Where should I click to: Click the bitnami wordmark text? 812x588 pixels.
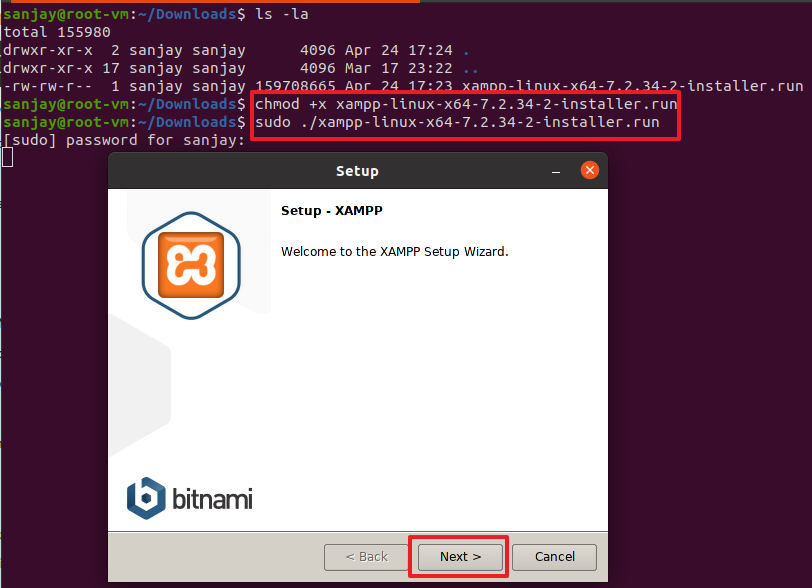click(210, 497)
